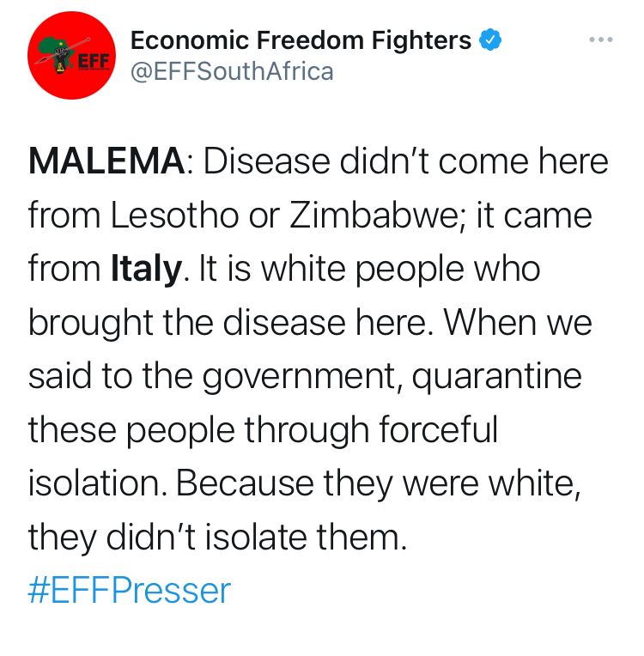
Task: Click the EFF lettering inside the avatar
Action: pyautogui.click(x=93, y=62)
